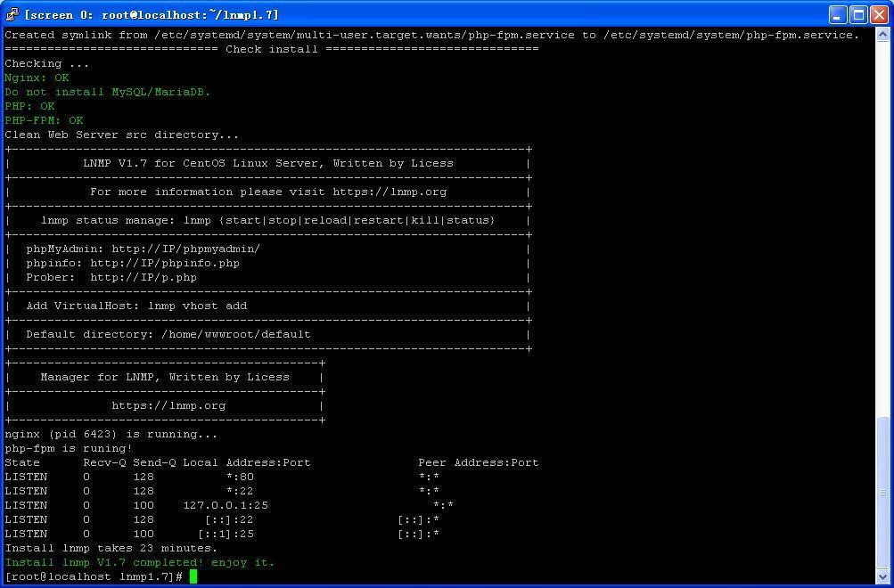
Task: Click the 'Local Address:Port' column header
Action: click(247, 462)
